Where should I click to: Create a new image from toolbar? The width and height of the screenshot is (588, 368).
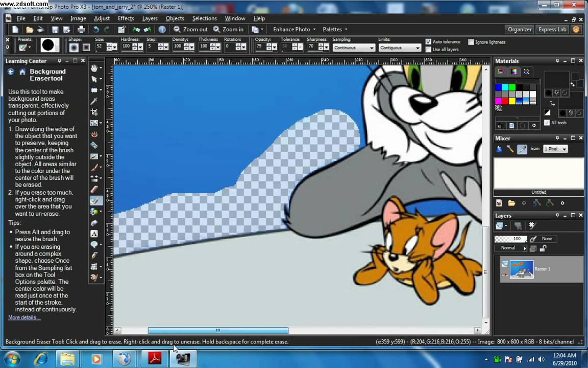click(15, 29)
